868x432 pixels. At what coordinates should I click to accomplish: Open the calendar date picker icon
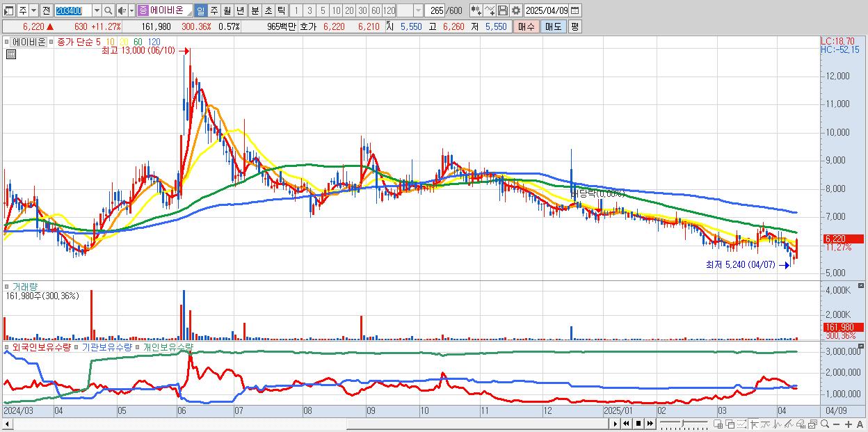pyautogui.click(x=575, y=10)
